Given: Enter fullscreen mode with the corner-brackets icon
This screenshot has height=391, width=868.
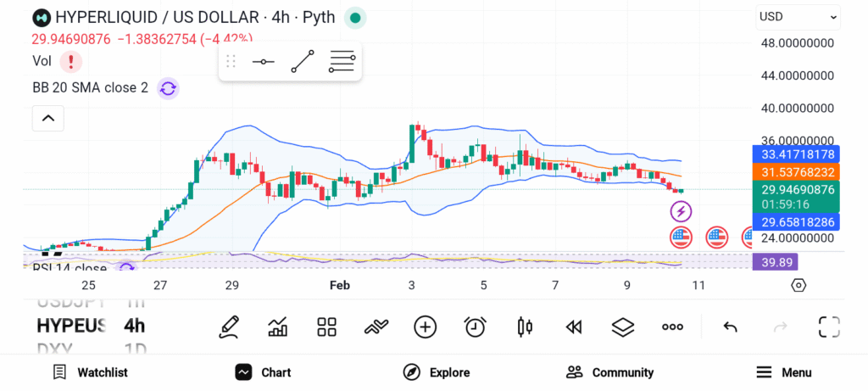Looking at the screenshot, I should [828, 327].
